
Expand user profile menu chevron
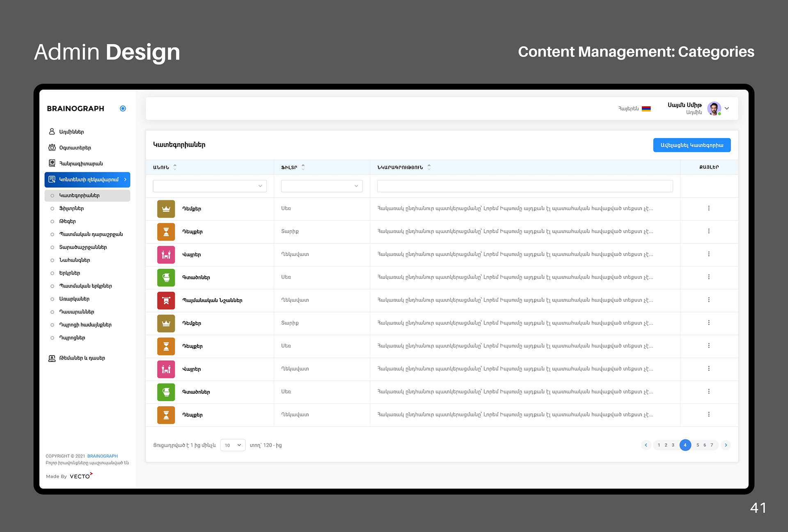pos(727,108)
